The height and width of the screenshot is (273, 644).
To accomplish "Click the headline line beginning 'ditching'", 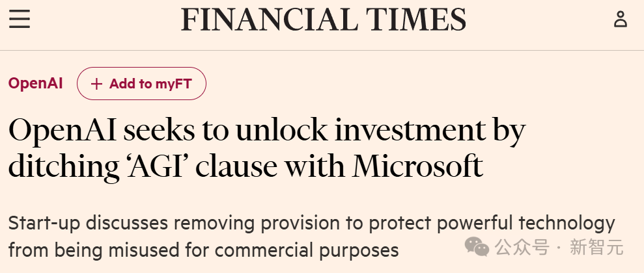I will click(245, 167).
